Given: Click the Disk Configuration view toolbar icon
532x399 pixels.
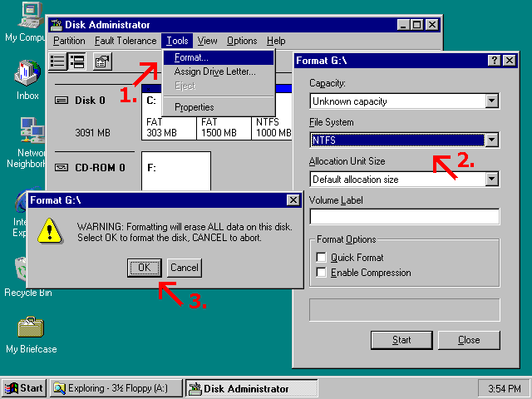Looking at the screenshot, I should [x=77, y=62].
